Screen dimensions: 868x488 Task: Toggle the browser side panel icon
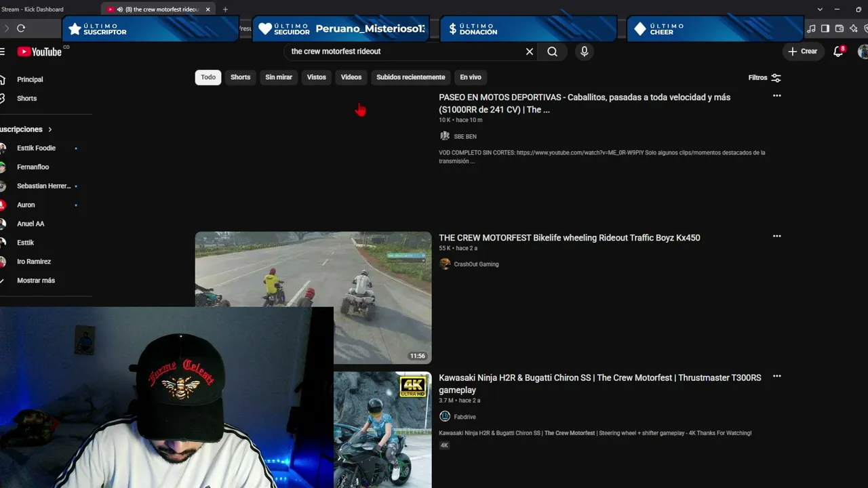[x=825, y=28]
